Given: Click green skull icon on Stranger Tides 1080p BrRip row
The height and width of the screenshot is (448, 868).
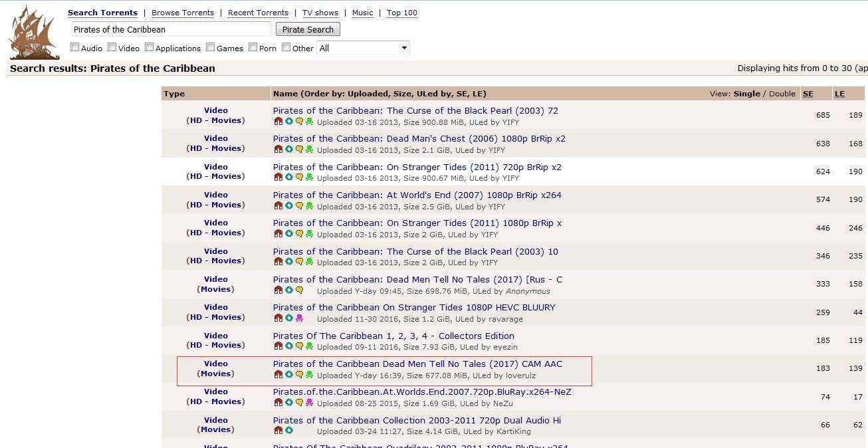Looking at the screenshot, I should coord(309,234).
